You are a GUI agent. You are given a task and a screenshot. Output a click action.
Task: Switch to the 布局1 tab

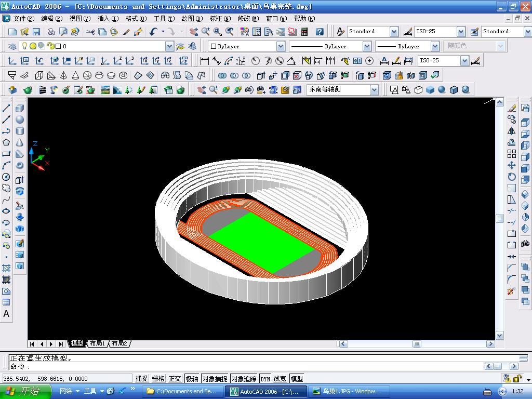tap(97, 343)
